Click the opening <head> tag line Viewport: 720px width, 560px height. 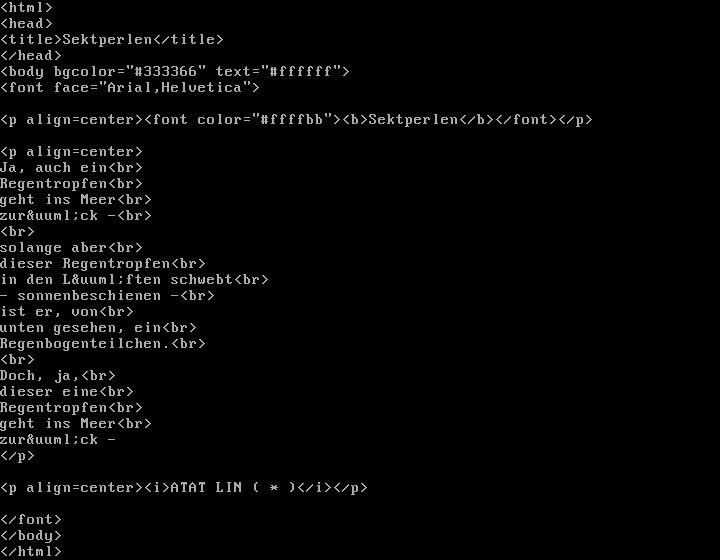click(26, 24)
